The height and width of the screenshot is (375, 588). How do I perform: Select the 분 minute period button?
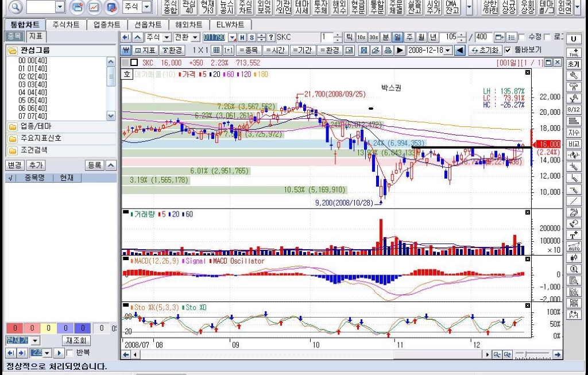click(385, 37)
